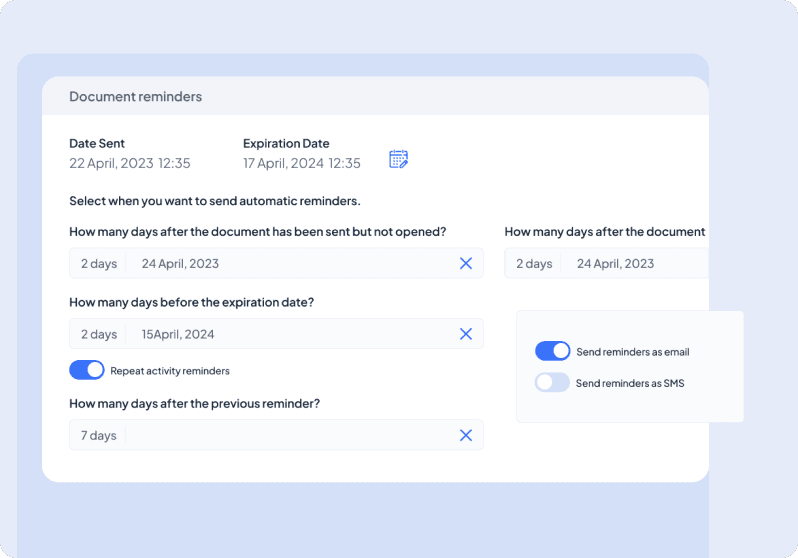The image size is (798, 558).
Task: Select the 2 days value before expiration date
Action: pyautogui.click(x=99, y=334)
